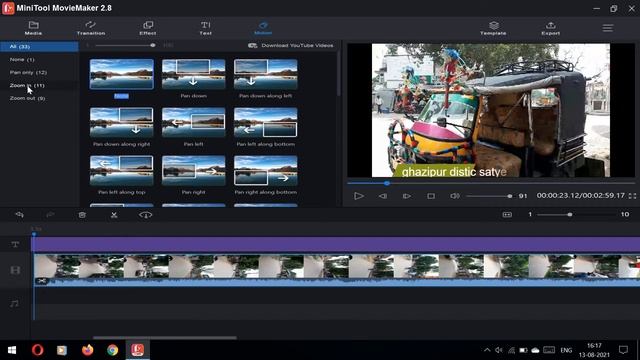
Task: Open the Text tab
Action: [x=205, y=28]
